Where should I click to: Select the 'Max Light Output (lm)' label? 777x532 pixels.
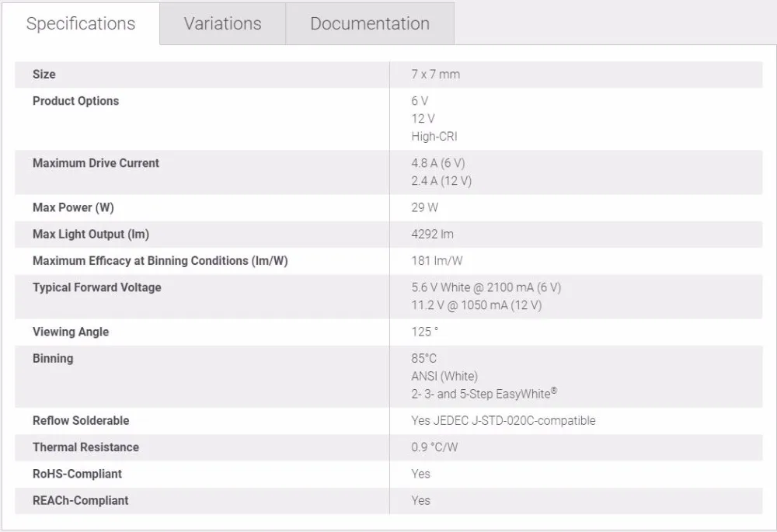coord(91,235)
